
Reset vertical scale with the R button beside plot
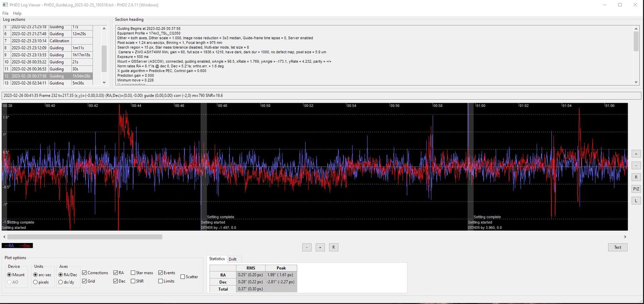pyautogui.click(x=636, y=177)
